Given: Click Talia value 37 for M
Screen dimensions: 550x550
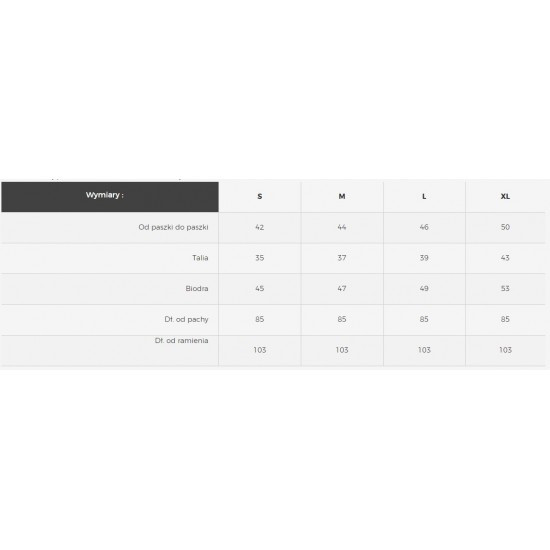Looking at the screenshot, I should [x=342, y=258].
